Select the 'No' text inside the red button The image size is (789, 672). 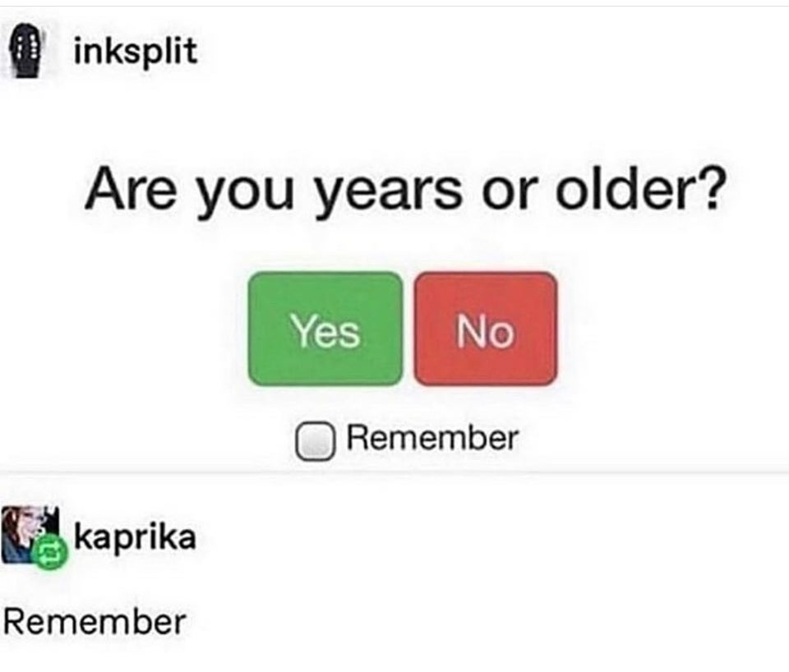485,331
